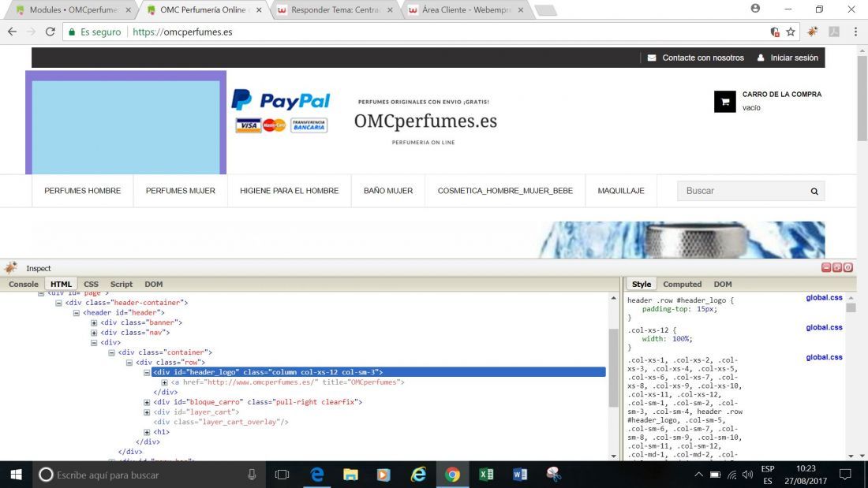
Task: Expand the h1 node
Action: (148, 432)
